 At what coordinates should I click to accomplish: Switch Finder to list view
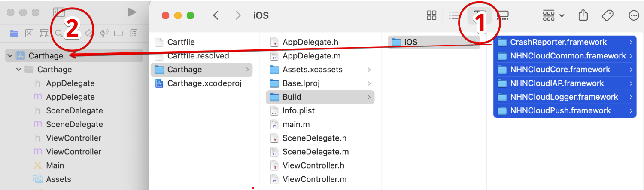(454, 16)
